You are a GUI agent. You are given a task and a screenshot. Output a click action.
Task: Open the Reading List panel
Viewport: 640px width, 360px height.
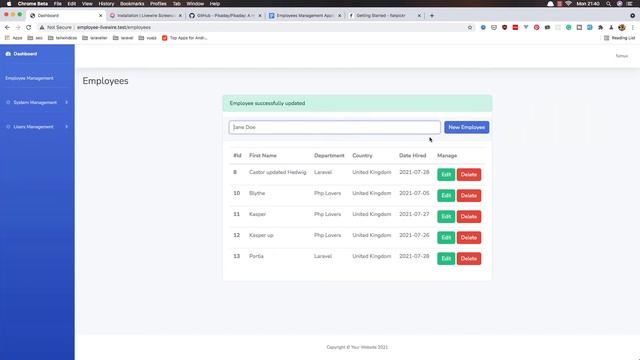coord(619,38)
